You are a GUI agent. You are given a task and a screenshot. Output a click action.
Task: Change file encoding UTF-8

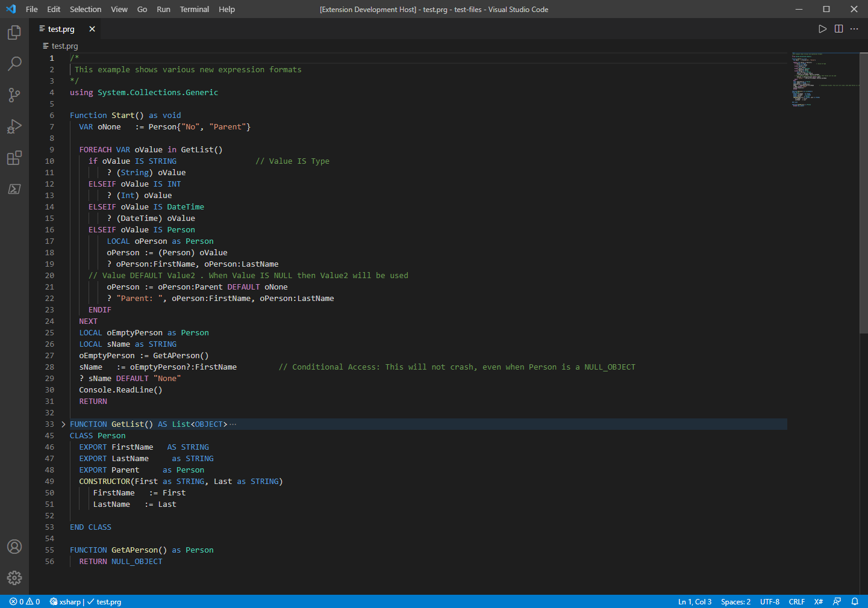770,601
